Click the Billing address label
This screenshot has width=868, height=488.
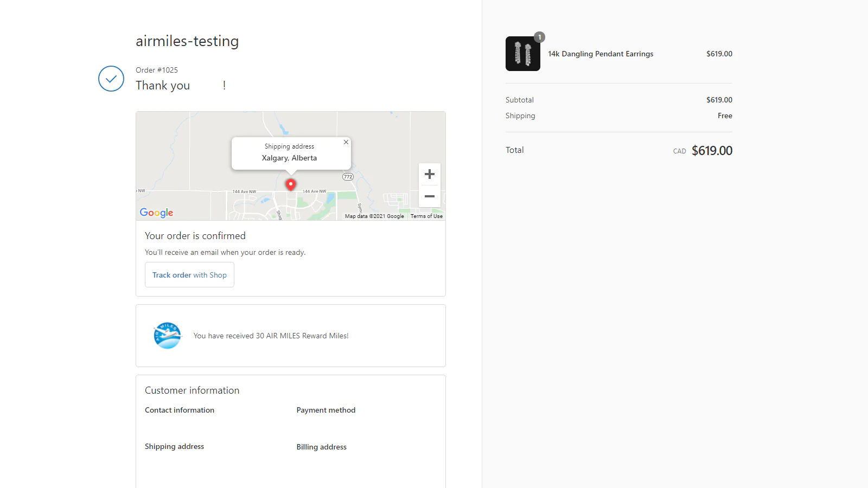(321, 447)
